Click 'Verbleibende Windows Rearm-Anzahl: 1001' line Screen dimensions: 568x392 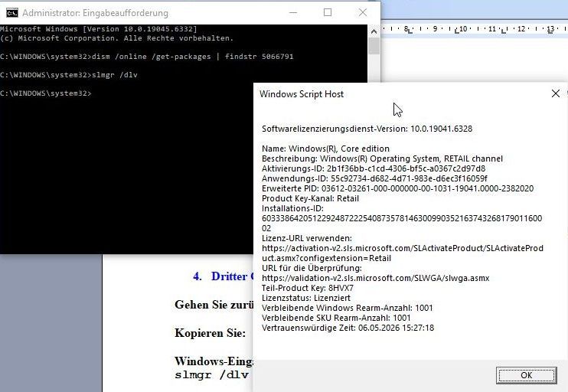348,308
